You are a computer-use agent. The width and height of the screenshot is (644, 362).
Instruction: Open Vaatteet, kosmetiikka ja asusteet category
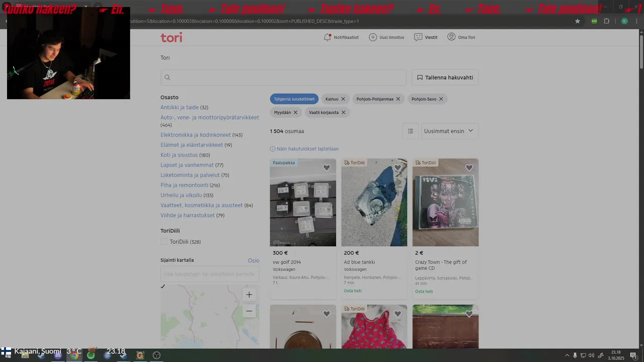(x=201, y=205)
